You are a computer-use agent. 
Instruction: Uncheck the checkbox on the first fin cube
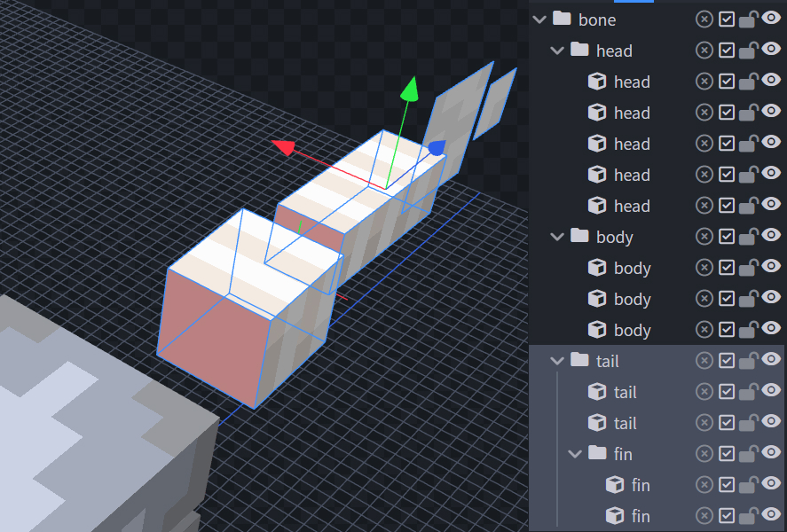[x=727, y=485]
